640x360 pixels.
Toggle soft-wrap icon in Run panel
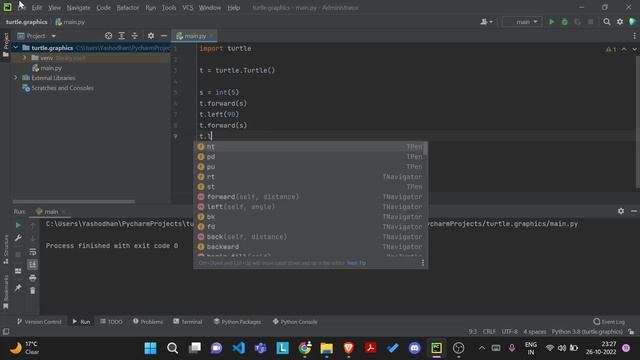click(33, 251)
